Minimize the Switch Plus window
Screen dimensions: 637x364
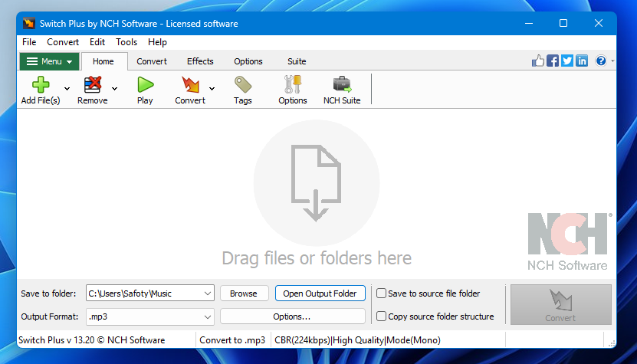tap(528, 23)
